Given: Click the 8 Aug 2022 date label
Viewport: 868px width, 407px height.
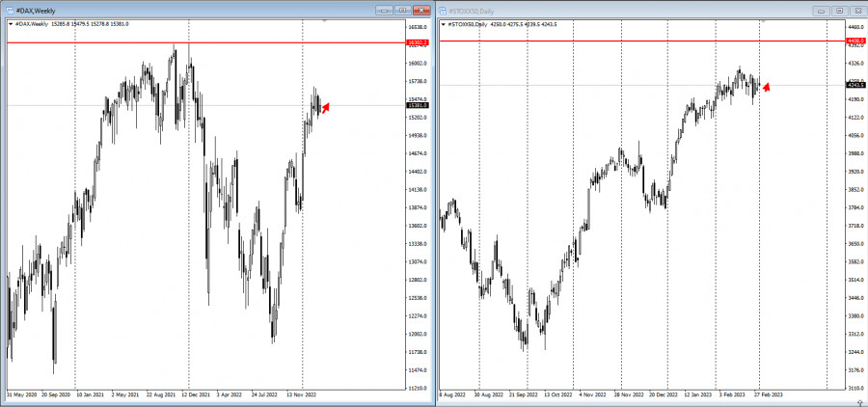Looking at the screenshot, I should 453,395.
